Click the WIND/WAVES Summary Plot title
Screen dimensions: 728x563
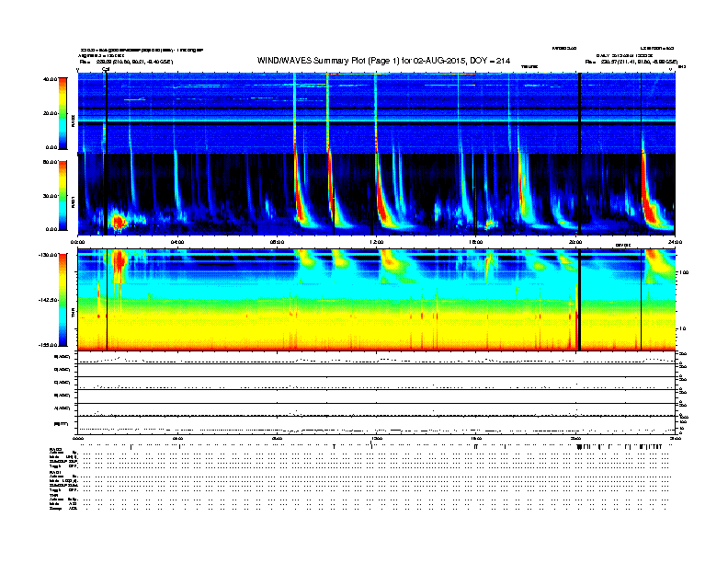tap(383, 61)
